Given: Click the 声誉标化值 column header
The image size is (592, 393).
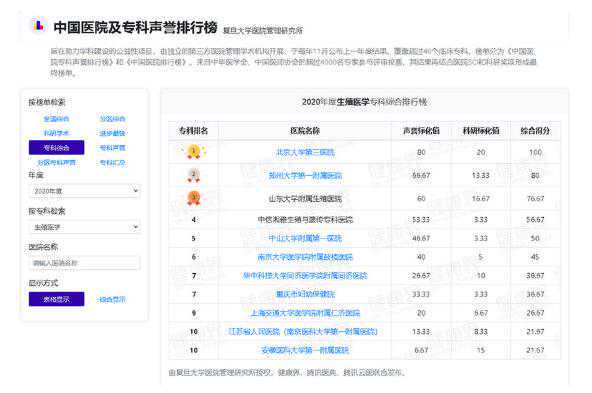Looking at the screenshot, I should pyautogui.click(x=421, y=131).
